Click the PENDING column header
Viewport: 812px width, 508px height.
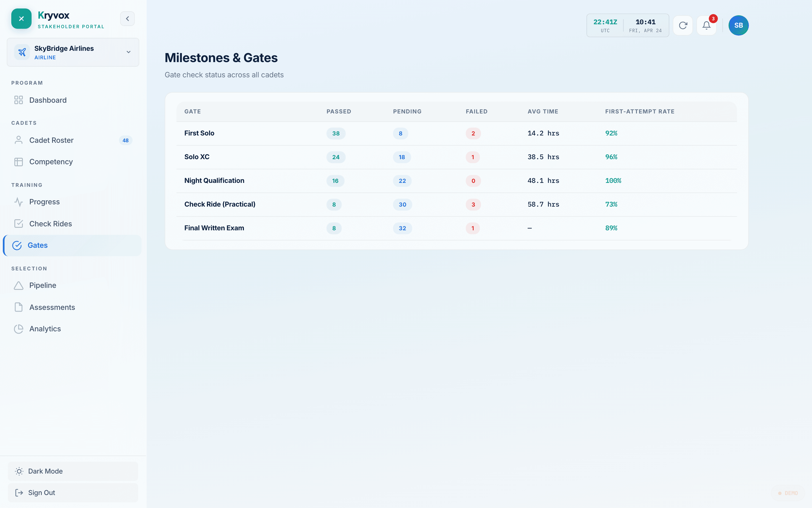pyautogui.click(x=407, y=111)
